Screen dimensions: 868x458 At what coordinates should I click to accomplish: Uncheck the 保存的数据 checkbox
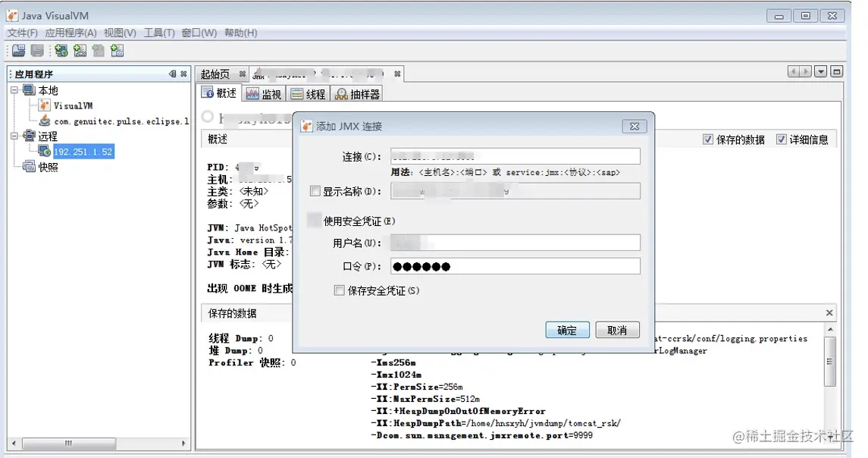[x=708, y=139]
